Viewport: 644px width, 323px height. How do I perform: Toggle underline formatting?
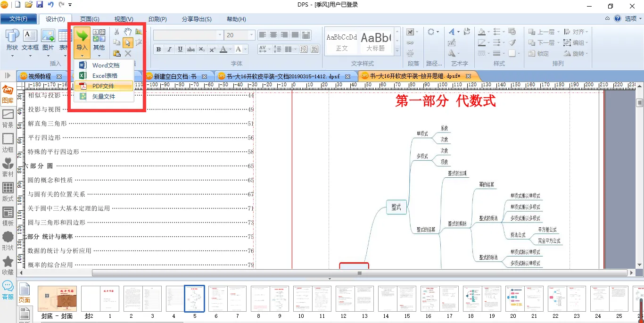click(x=180, y=50)
